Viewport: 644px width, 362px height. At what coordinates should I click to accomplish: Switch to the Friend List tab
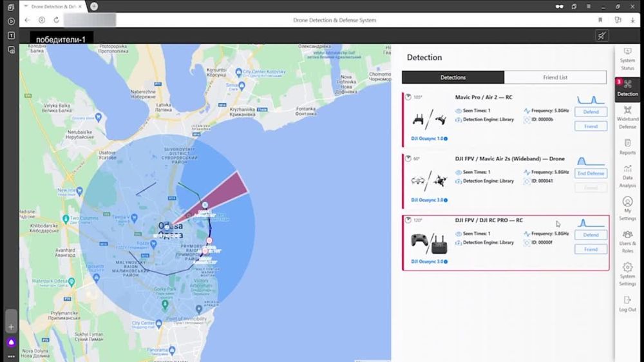pyautogui.click(x=554, y=77)
